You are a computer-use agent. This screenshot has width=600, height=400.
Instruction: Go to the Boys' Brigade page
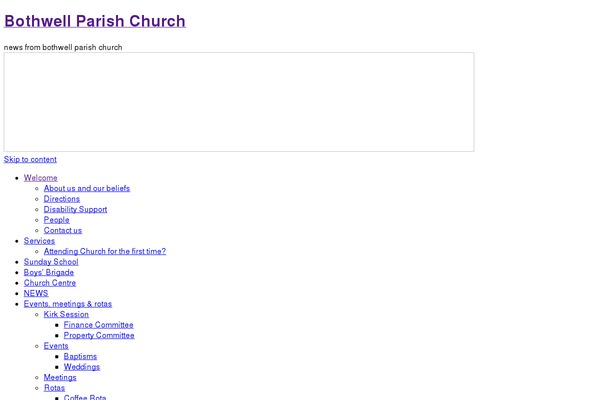[x=49, y=272]
